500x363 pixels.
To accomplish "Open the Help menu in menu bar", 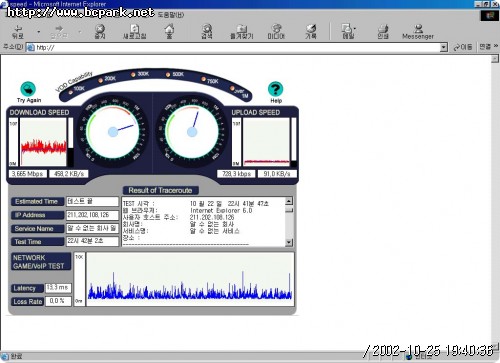I will click(171, 15).
